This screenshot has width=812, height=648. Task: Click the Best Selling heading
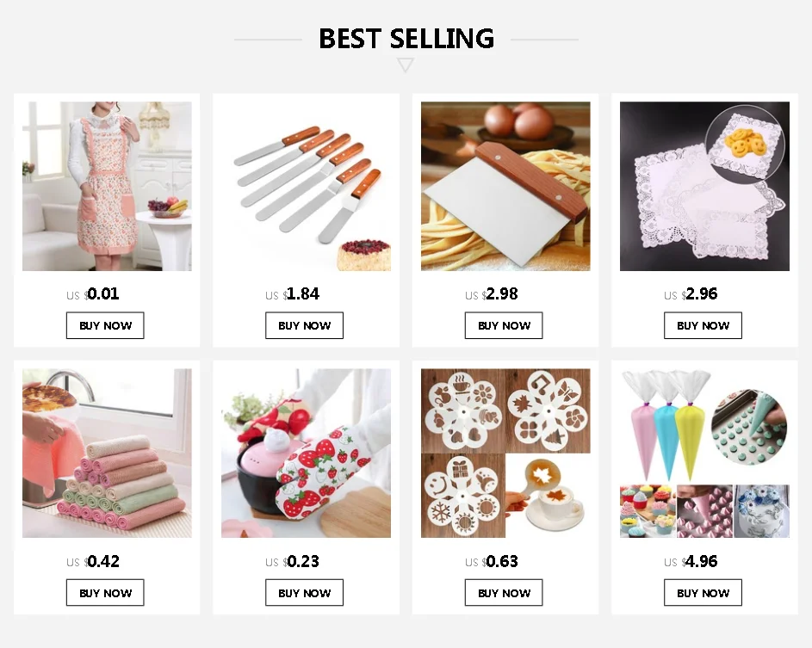point(406,39)
